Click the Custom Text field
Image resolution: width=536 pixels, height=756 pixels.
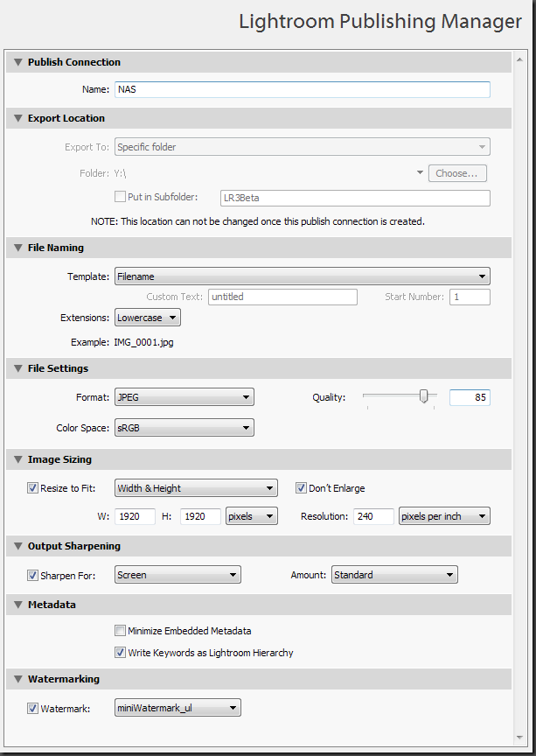tap(283, 297)
